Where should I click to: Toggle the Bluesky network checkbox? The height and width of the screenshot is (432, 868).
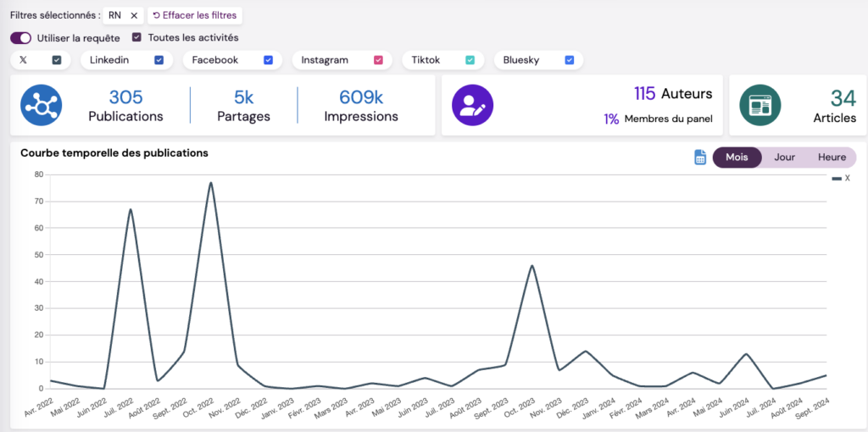(x=570, y=60)
